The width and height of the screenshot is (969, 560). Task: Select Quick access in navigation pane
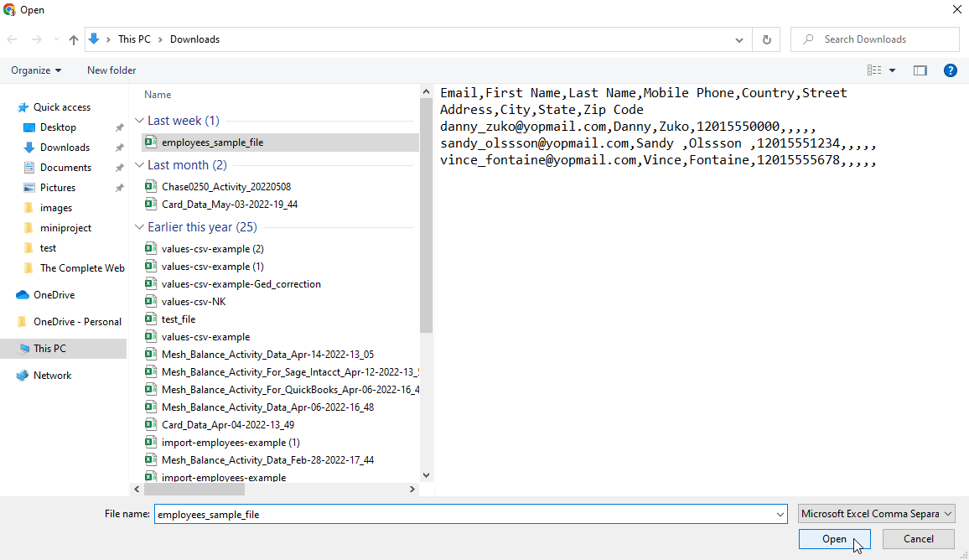coord(62,107)
